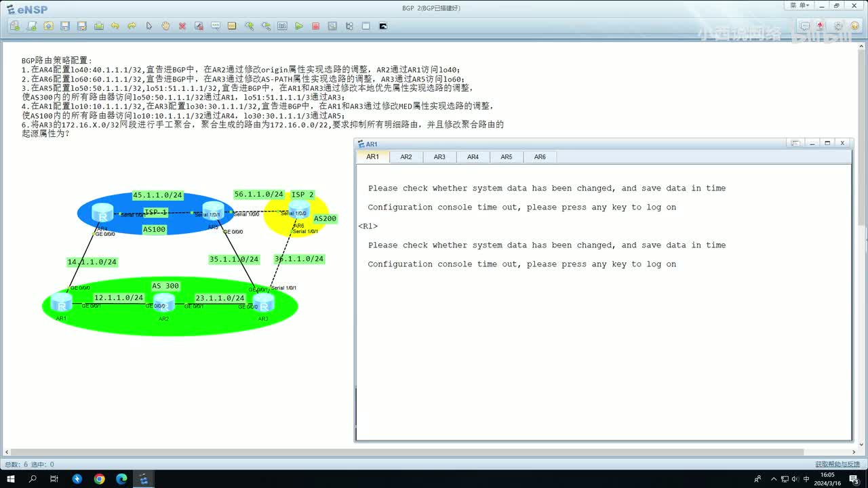
Task: Select router AR5 in topology
Action: click(214, 211)
